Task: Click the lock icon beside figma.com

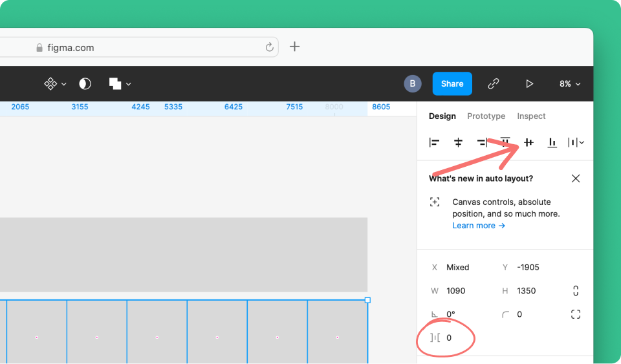Action: coord(39,47)
